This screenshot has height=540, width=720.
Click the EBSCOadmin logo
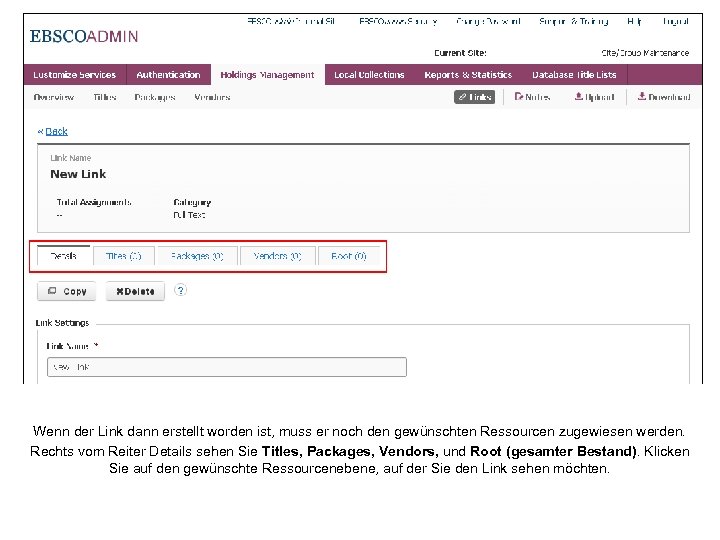coord(84,36)
